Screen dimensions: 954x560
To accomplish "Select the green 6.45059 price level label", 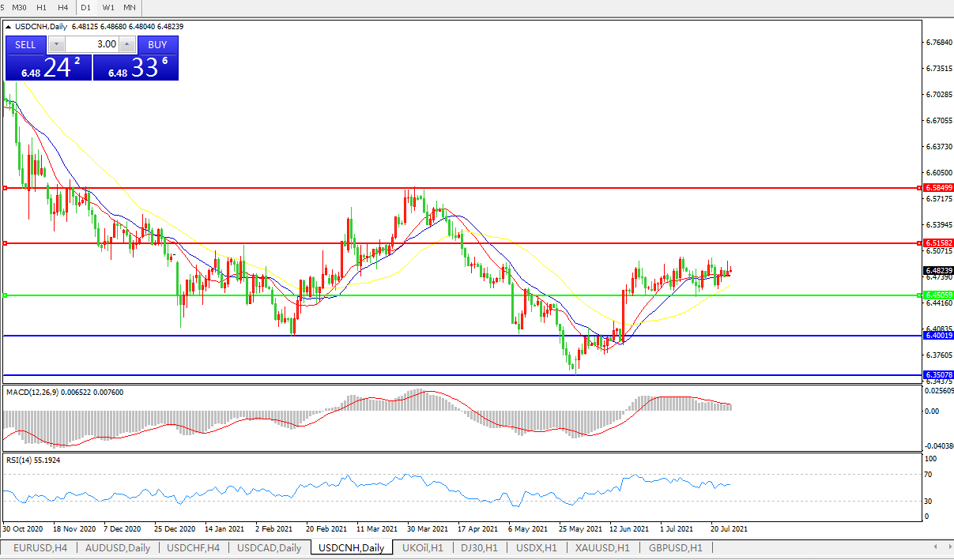I will click(x=938, y=295).
